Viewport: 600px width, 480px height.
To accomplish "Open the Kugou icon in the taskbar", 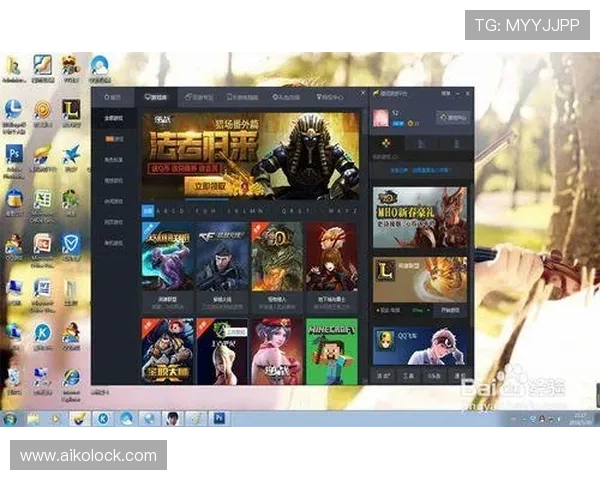I will pyautogui.click(x=103, y=419).
